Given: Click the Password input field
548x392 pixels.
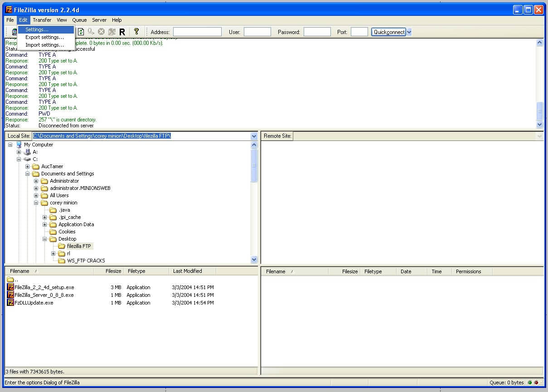Looking at the screenshot, I should [x=317, y=32].
